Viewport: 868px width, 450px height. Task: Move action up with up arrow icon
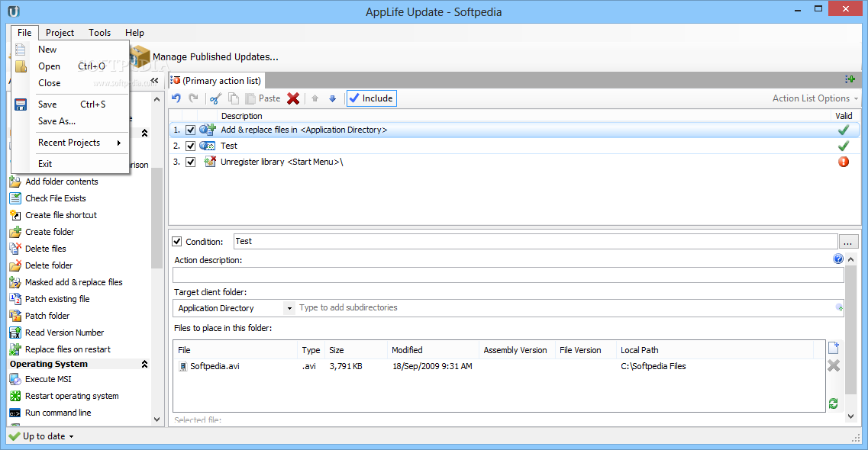coord(315,98)
